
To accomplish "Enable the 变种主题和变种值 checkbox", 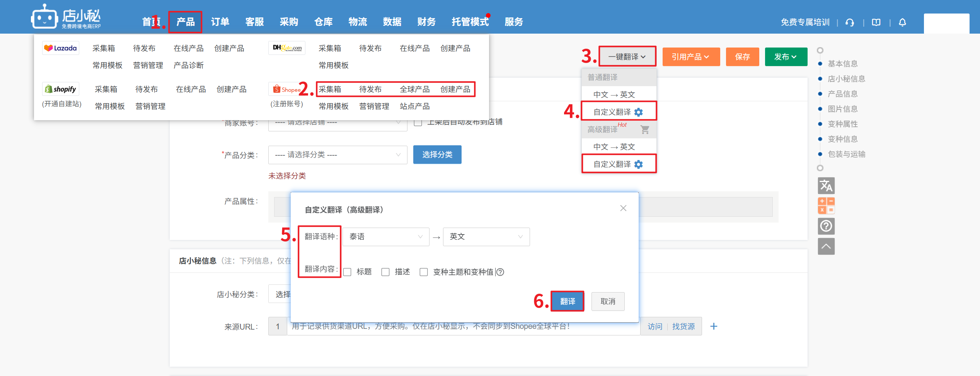I will tap(424, 272).
